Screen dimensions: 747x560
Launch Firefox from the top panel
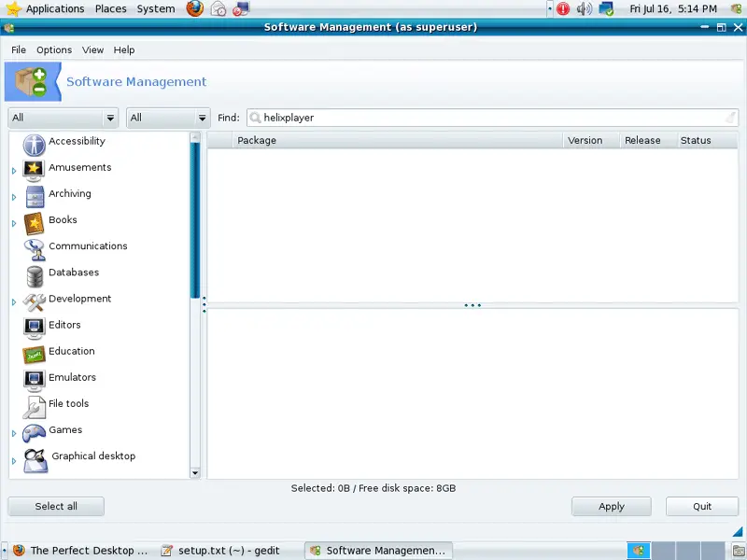[x=194, y=8]
